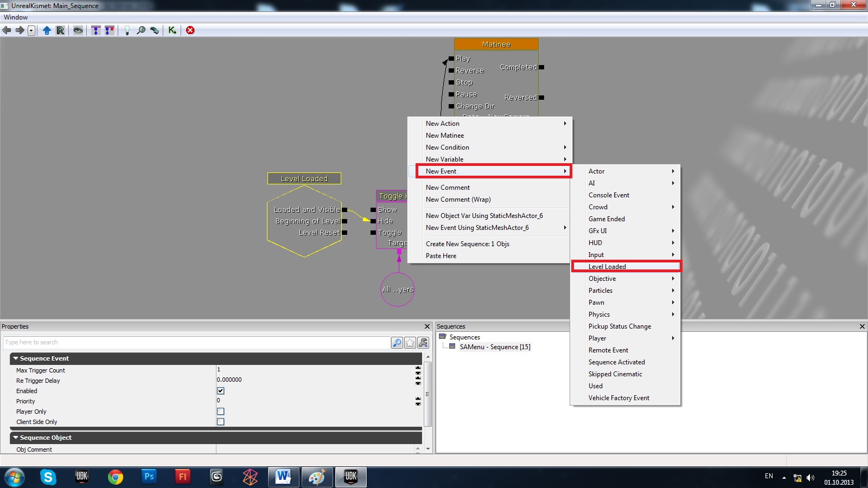Toggle the Player Only checkbox
The width and height of the screenshot is (868, 488).
coord(221,412)
